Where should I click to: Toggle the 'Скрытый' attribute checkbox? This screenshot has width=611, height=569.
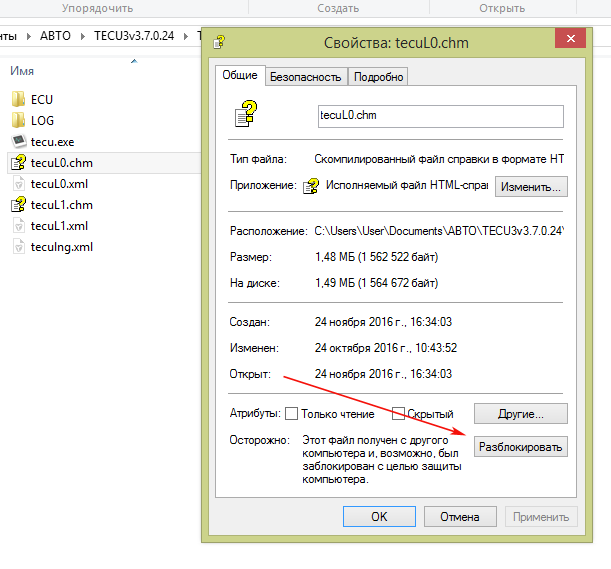click(398, 414)
